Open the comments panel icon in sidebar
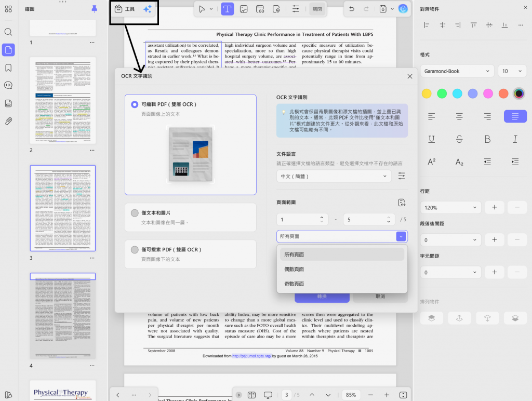532x401 pixels. [x=8, y=85]
